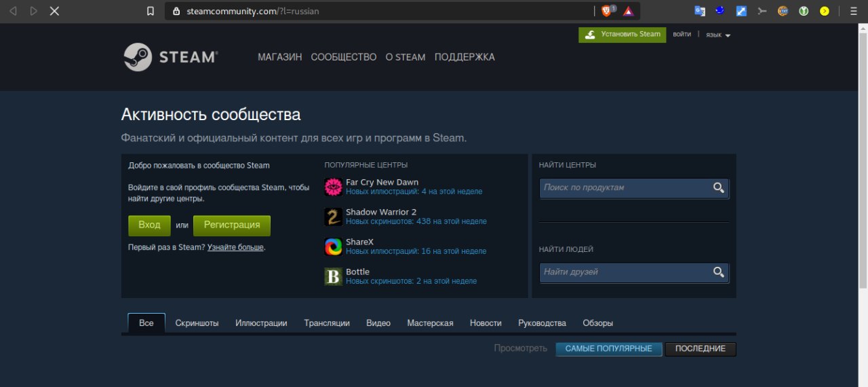Click the войти link in header
This screenshot has height=387, width=868.
tap(682, 34)
